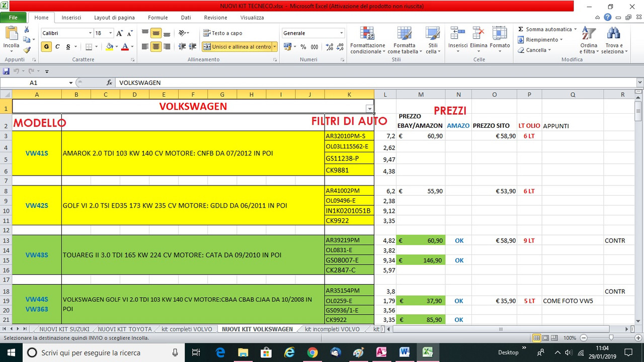644x362 pixels.
Task: Click Unisci e allinea al centro button
Action: click(x=237, y=47)
